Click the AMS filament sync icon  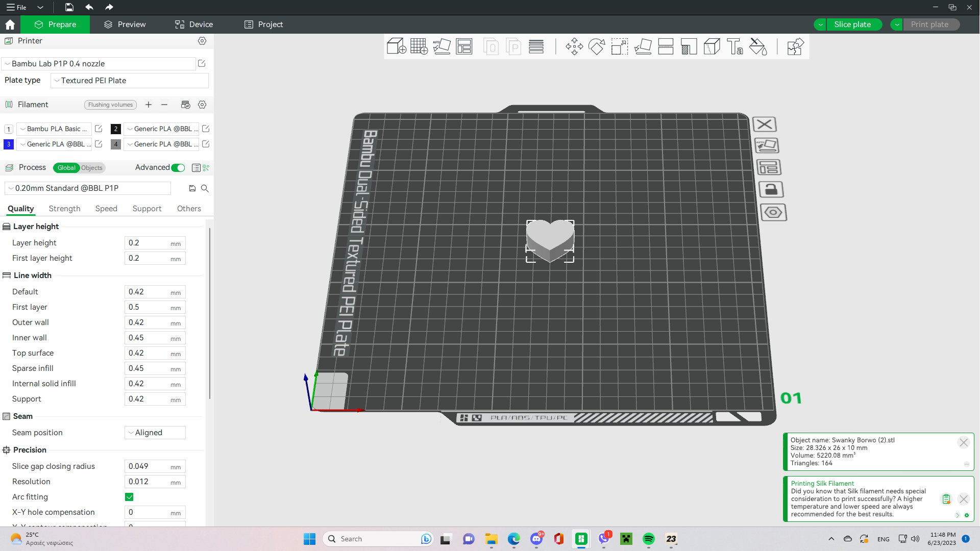[x=185, y=105]
